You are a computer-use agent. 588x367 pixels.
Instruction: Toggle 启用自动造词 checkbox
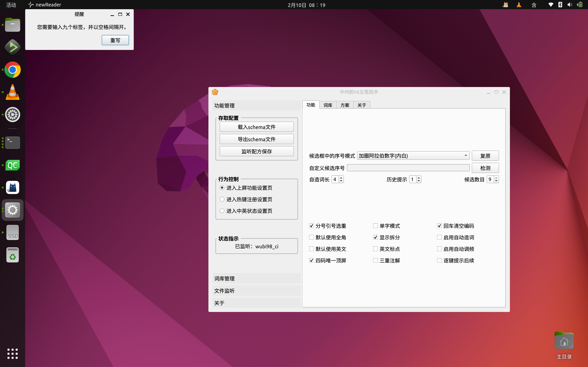coord(439,237)
